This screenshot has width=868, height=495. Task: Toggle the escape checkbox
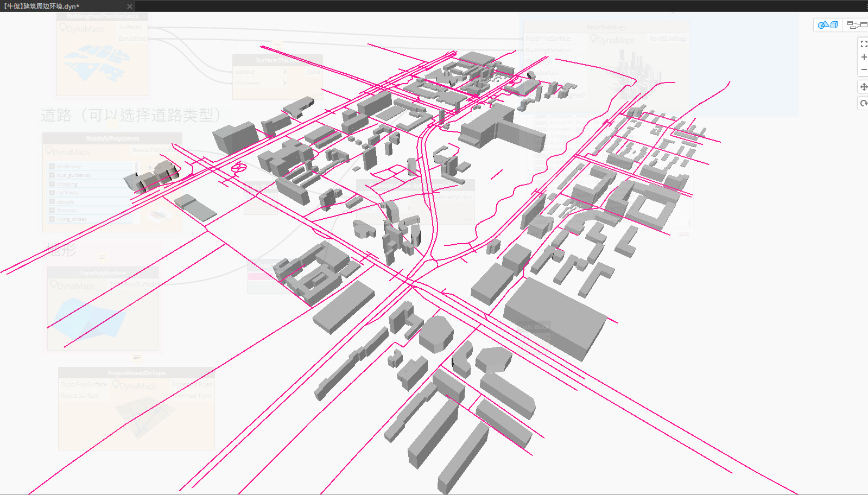tap(52, 201)
